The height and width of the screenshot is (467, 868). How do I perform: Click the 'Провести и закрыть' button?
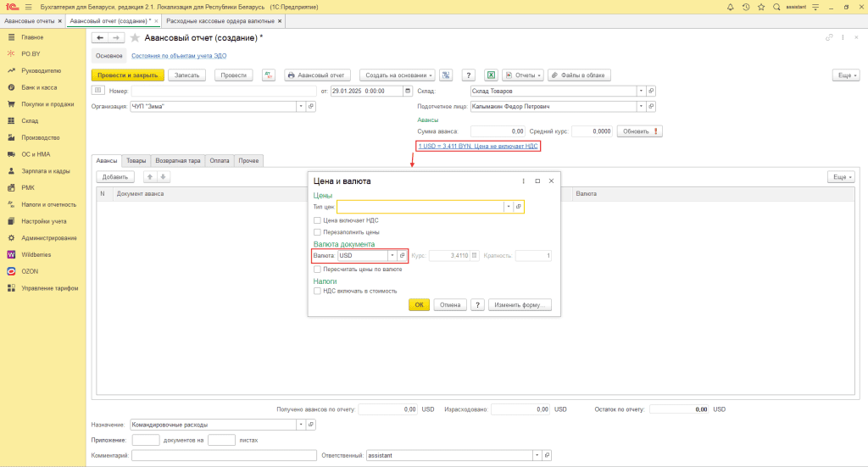click(x=127, y=75)
